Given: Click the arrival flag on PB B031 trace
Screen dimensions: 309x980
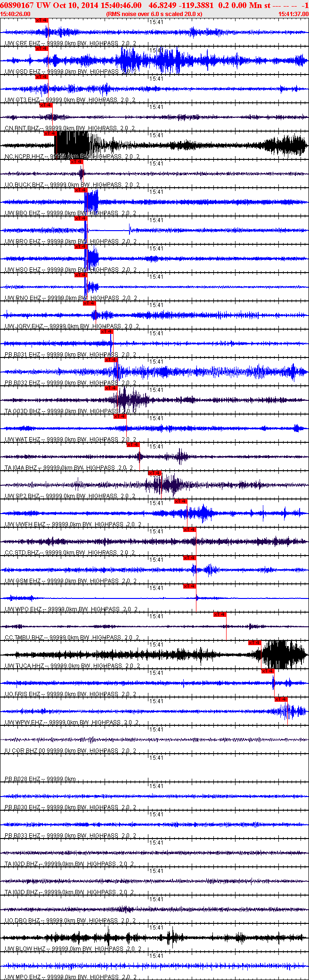Looking at the screenshot, I should 107,332.
